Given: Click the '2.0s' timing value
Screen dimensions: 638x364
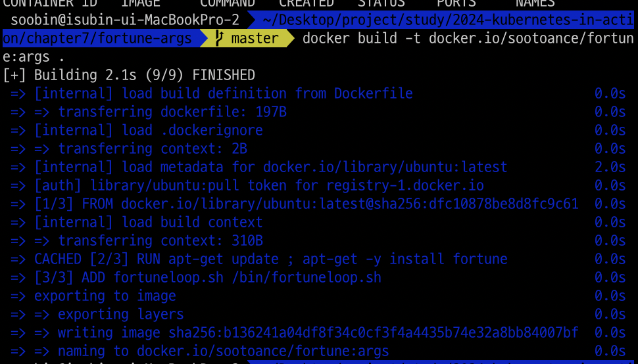Looking at the screenshot, I should tap(610, 167).
